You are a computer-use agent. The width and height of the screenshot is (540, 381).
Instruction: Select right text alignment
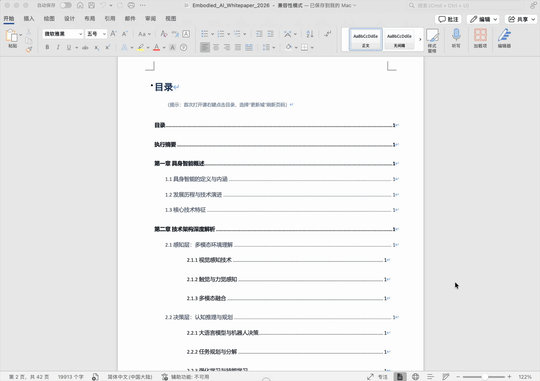click(x=227, y=47)
